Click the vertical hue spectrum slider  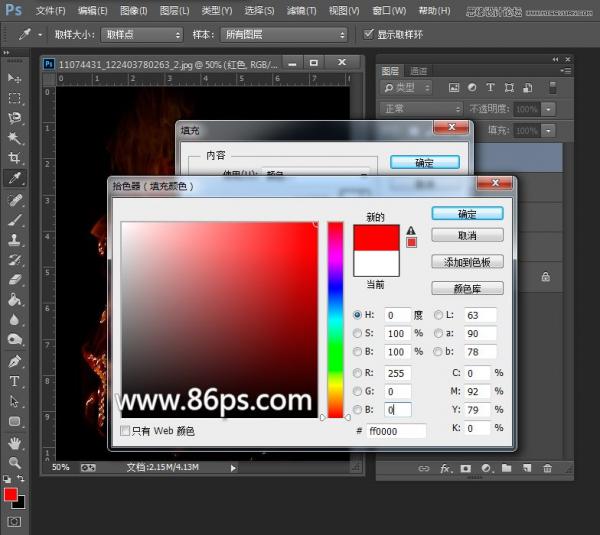(x=335, y=320)
